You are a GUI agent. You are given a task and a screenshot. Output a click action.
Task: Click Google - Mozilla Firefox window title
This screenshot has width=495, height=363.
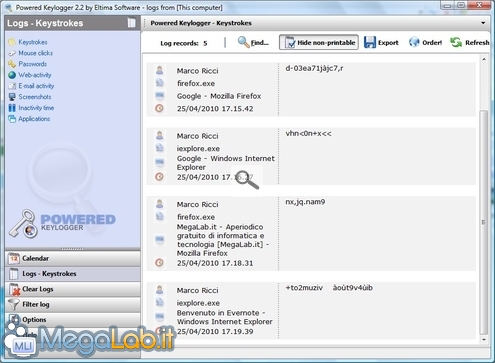[x=219, y=96]
